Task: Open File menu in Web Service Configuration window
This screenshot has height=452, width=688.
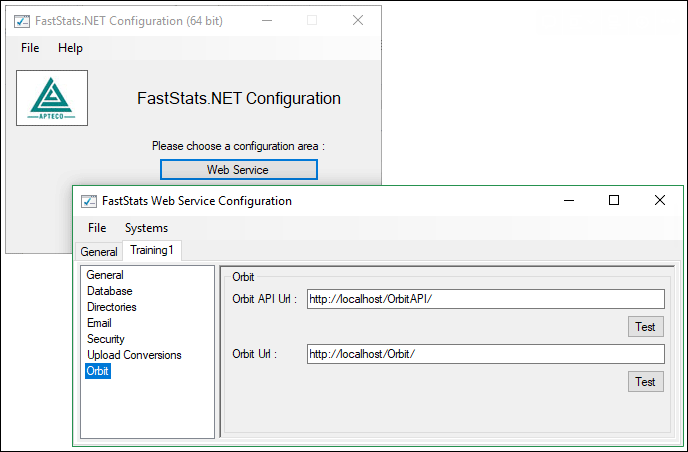Action: 97,228
